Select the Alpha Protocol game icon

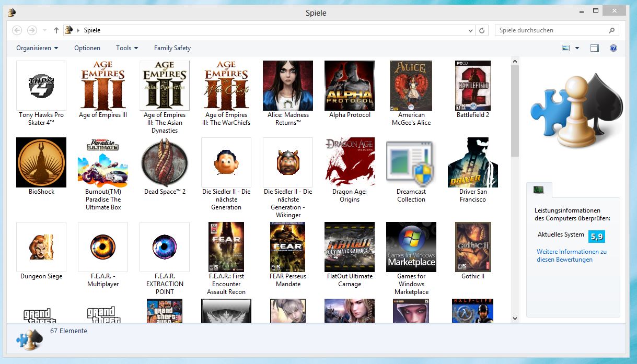click(350, 85)
